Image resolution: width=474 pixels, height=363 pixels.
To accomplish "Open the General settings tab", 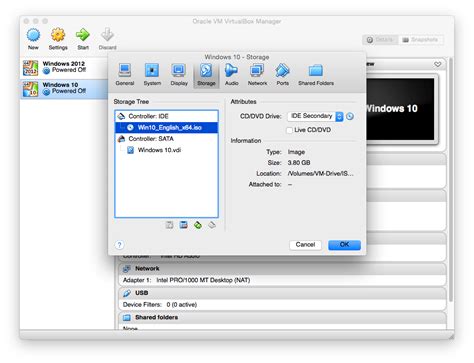I will click(x=125, y=75).
